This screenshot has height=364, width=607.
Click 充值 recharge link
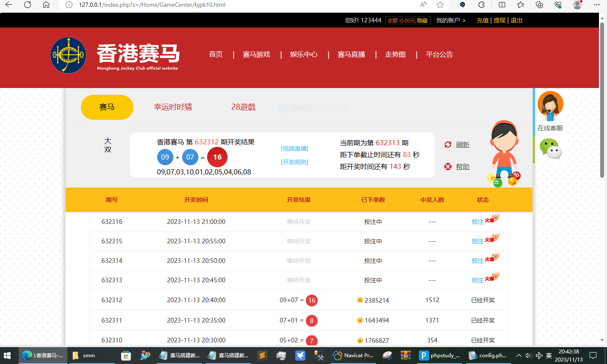coord(482,20)
